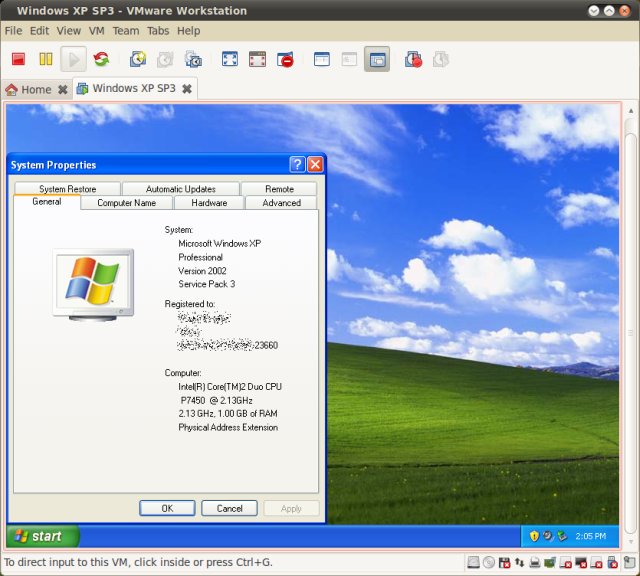Power off the VM with red stop icon
The image size is (640, 576).
coord(18,59)
